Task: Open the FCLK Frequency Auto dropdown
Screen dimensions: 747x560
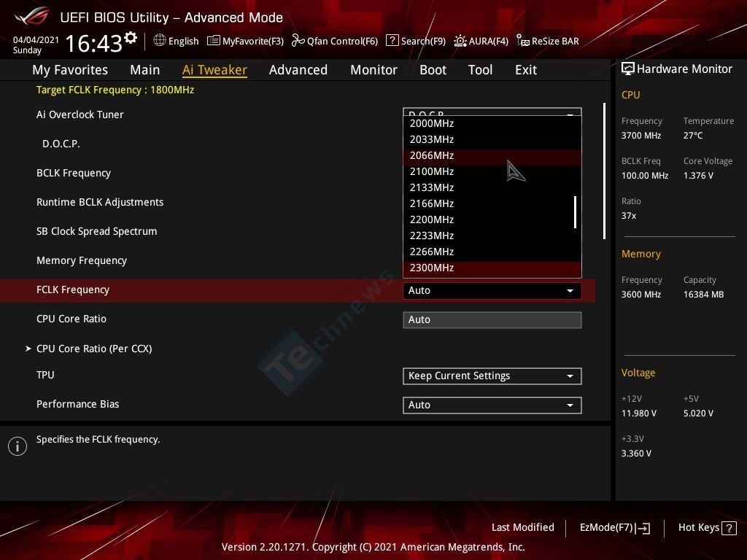Action: pyautogui.click(x=492, y=290)
